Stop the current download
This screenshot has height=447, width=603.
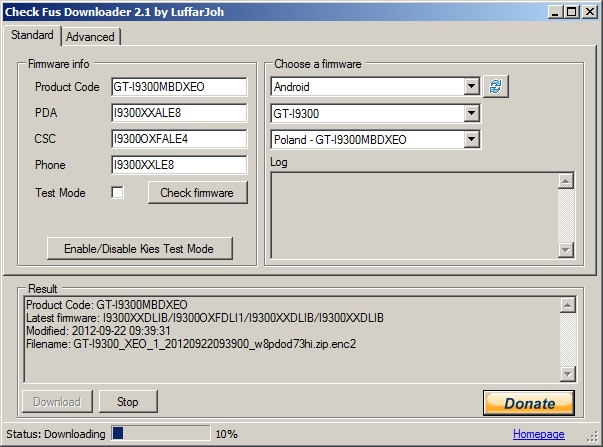pyautogui.click(x=128, y=402)
